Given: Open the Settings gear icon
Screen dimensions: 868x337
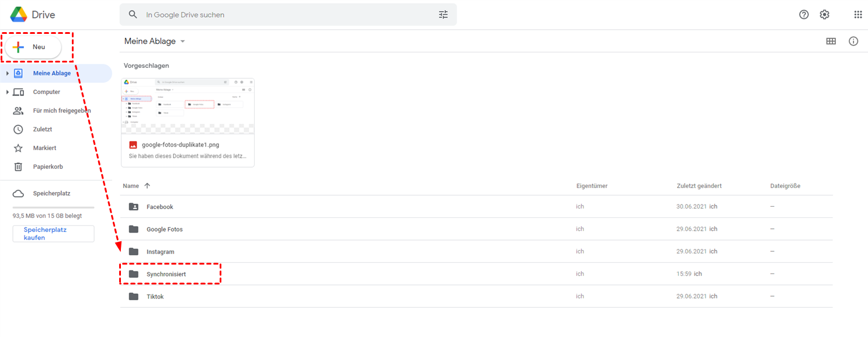Looking at the screenshot, I should (824, 15).
